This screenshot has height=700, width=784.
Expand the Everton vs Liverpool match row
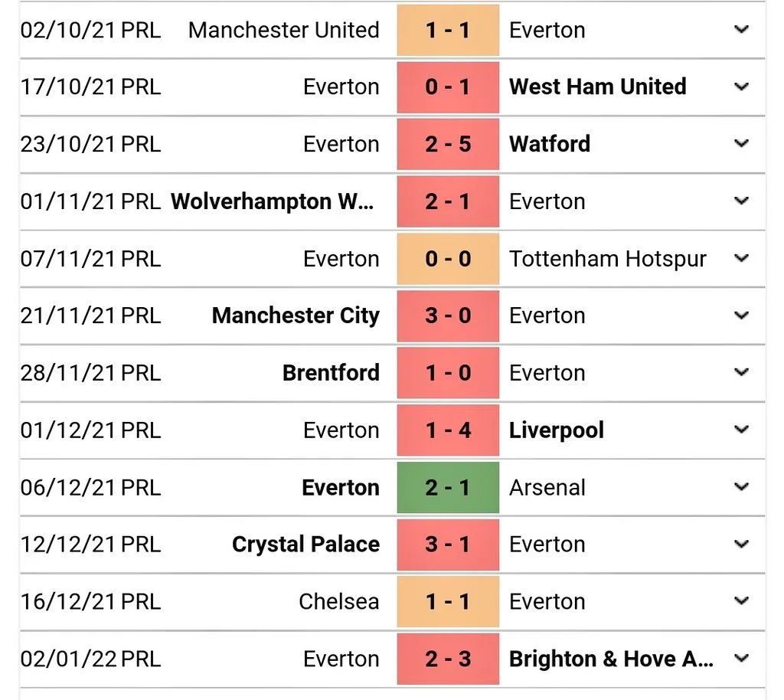click(x=741, y=430)
